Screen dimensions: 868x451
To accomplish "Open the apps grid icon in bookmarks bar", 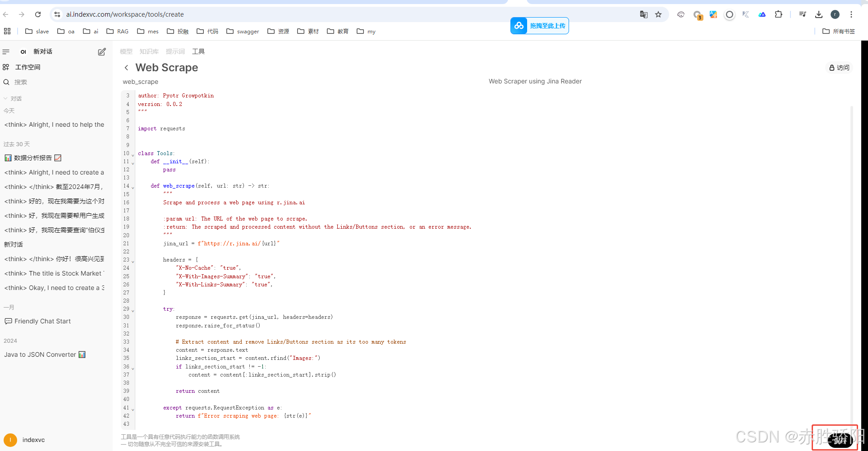I will click(x=7, y=31).
